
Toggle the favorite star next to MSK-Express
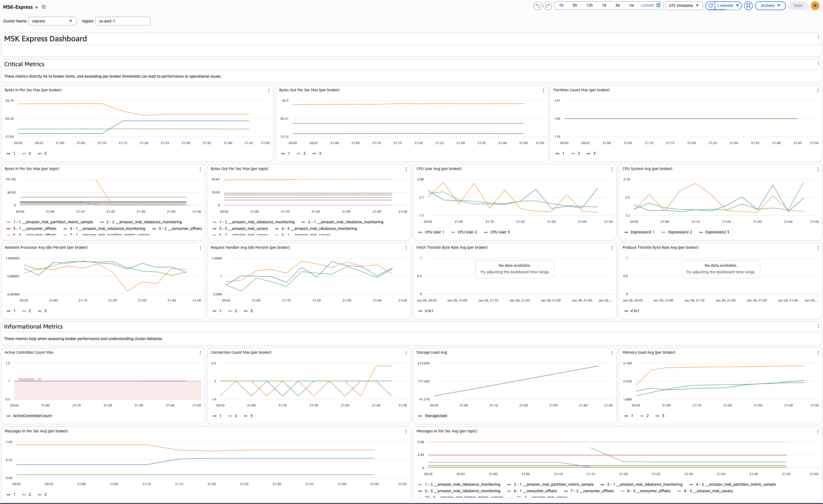click(x=44, y=7)
